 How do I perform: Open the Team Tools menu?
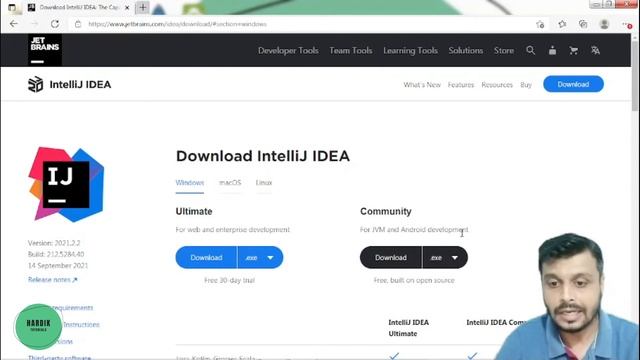[x=351, y=50]
